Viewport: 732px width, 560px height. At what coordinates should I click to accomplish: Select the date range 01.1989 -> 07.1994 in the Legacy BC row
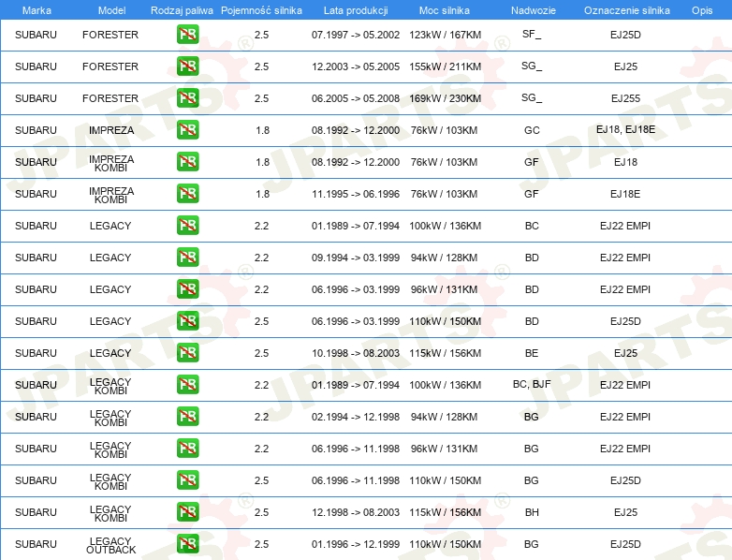[356, 226]
